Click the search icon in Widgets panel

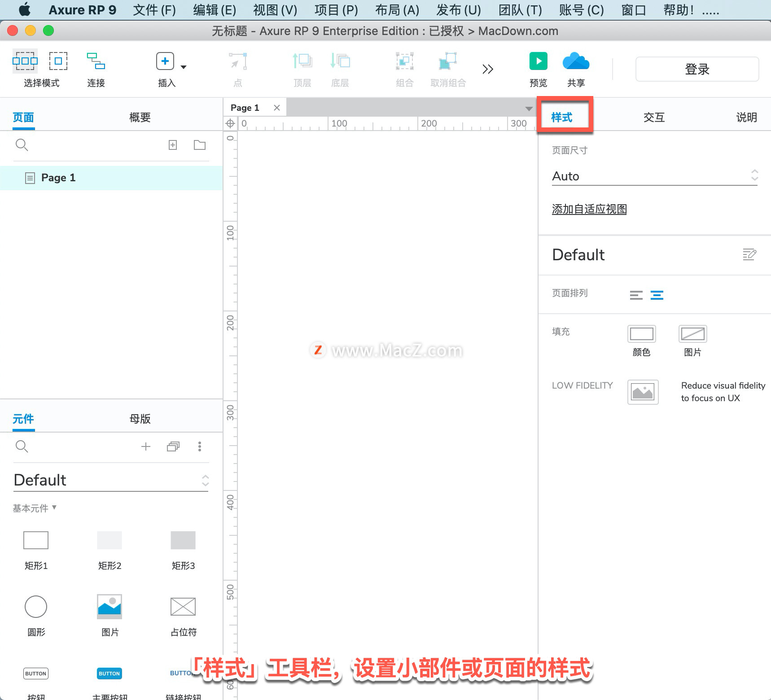(22, 446)
